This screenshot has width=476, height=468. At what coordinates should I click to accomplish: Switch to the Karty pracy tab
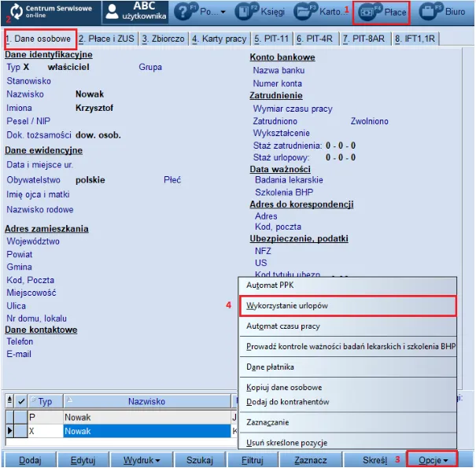pos(219,39)
